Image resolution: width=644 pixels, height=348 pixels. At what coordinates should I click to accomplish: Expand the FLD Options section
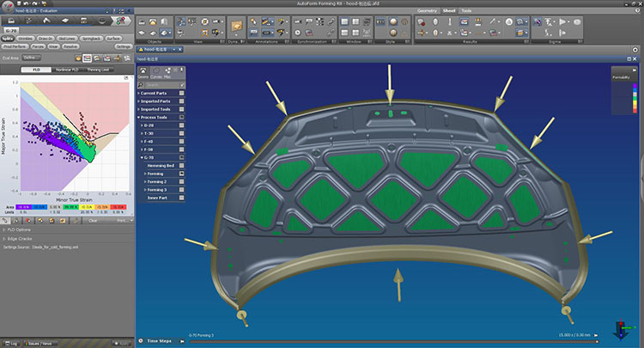pyautogui.click(x=3, y=230)
